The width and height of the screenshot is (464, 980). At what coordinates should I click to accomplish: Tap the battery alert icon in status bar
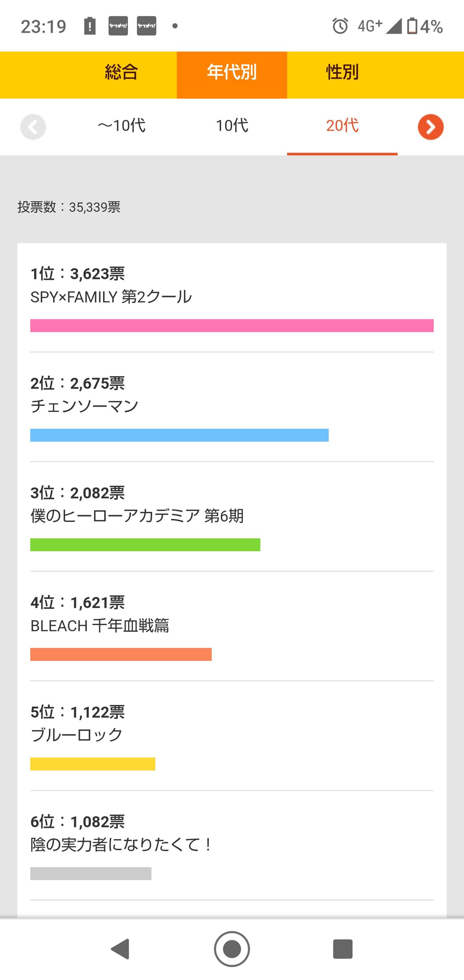(x=90, y=26)
